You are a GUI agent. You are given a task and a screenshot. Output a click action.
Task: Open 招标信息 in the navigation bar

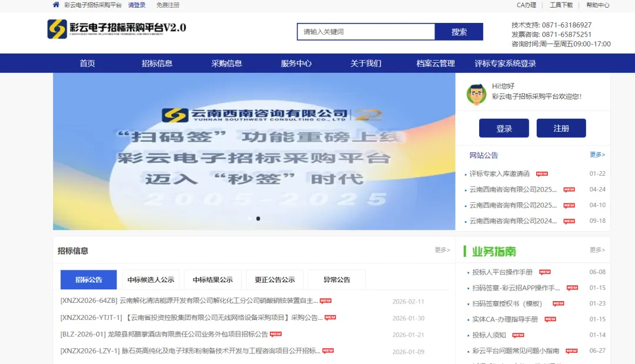point(157,64)
